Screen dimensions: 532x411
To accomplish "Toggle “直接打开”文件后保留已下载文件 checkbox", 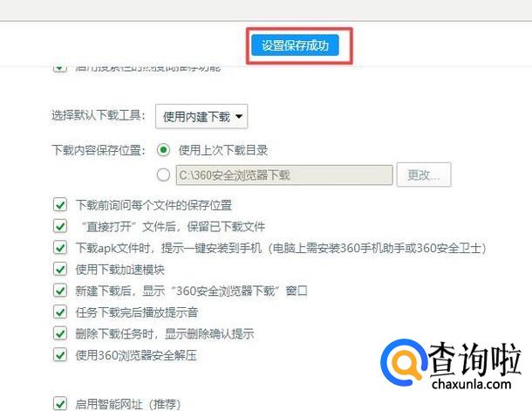I will click(60, 226).
